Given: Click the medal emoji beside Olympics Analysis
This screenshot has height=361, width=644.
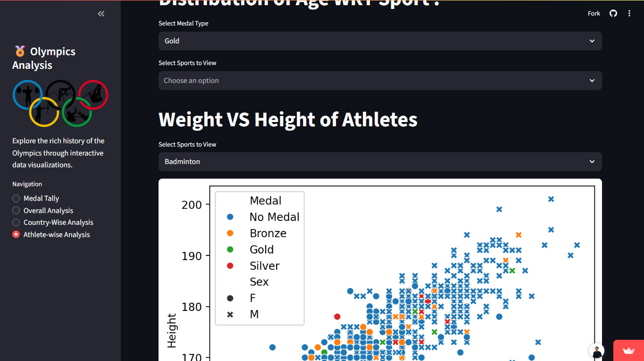Looking at the screenshot, I should click(20, 51).
